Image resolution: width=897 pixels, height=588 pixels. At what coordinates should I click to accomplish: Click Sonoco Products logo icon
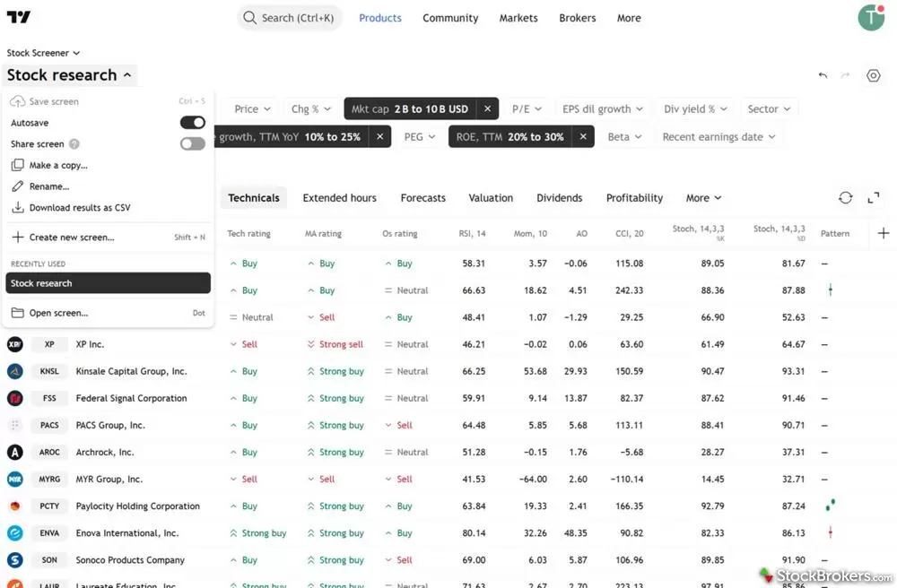pyautogui.click(x=15, y=560)
